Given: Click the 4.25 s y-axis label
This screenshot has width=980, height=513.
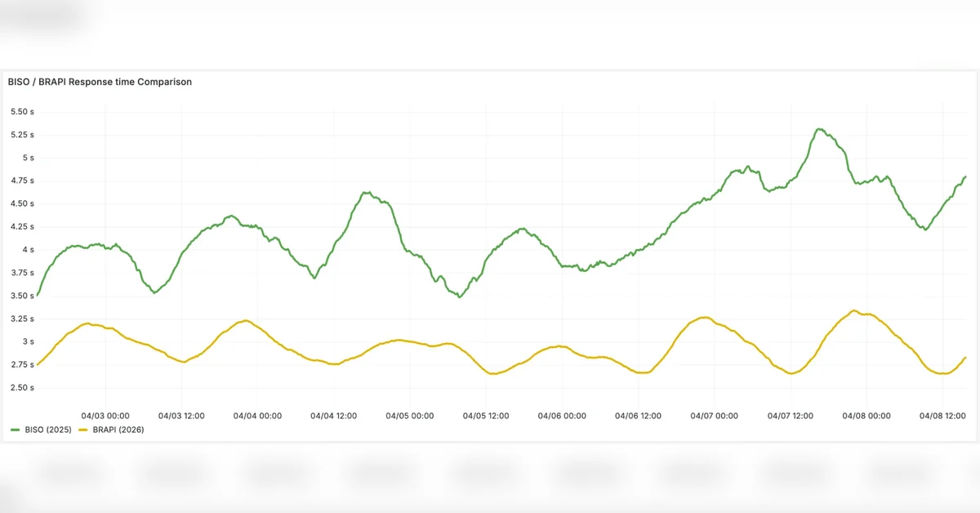Looking at the screenshot, I should pyautogui.click(x=22, y=226).
